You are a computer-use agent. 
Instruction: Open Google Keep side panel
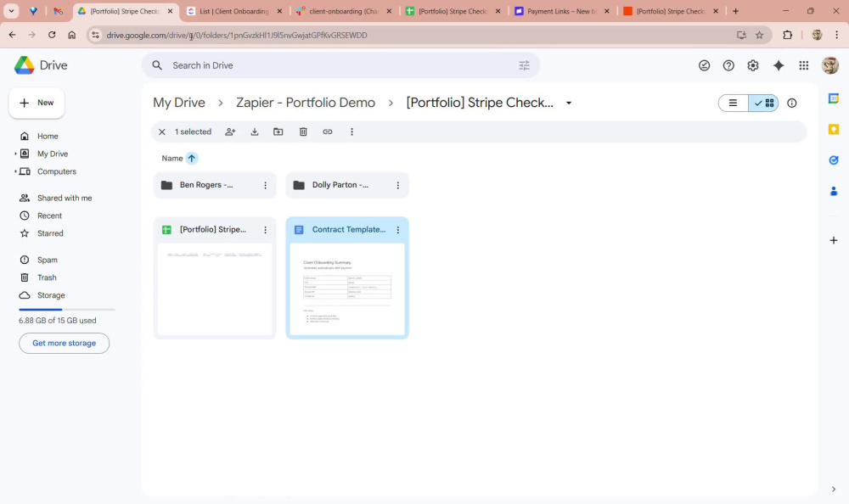click(834, 129)
